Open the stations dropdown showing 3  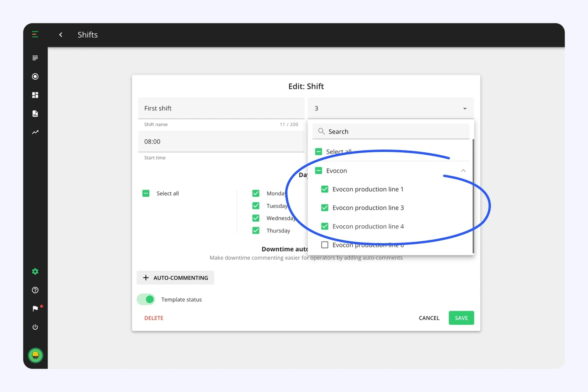(x=391, y=108)
